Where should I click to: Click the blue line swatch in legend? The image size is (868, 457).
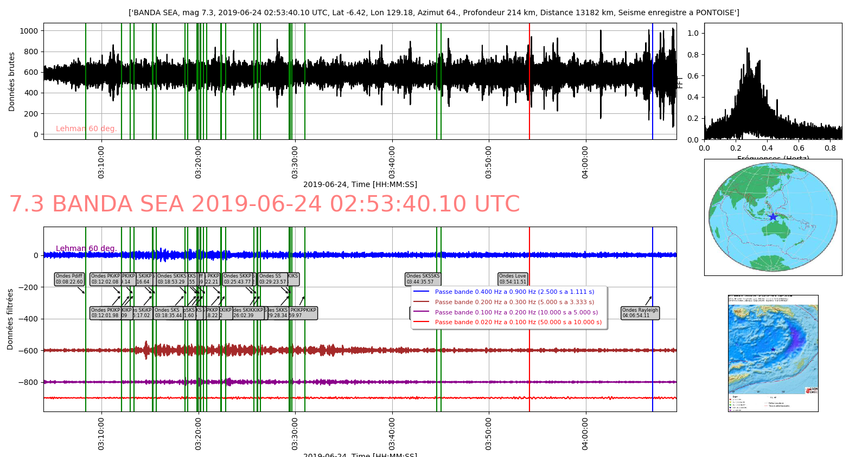coord(421,292)
